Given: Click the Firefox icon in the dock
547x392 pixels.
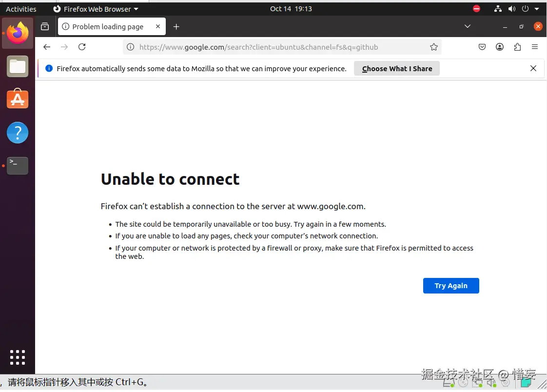Looking at the screenshot, I should pyautogui.click(x=18, y=33).
